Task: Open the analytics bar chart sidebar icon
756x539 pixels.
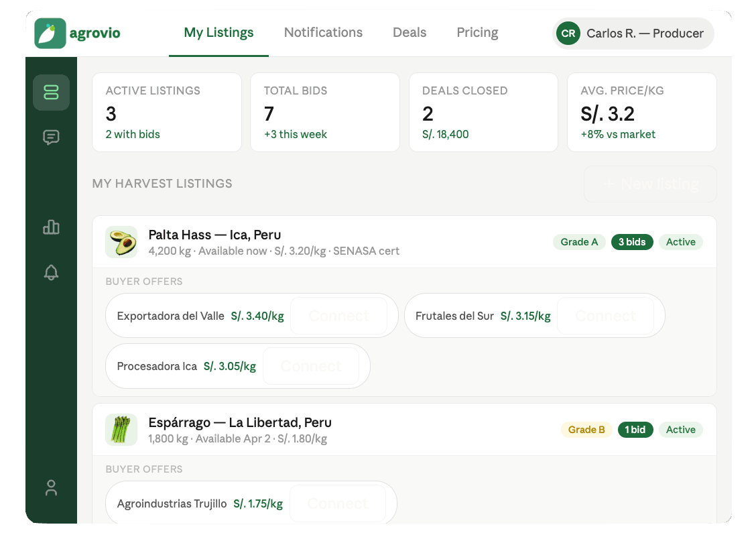Action: pyautogui.click(x=51, y=227)
